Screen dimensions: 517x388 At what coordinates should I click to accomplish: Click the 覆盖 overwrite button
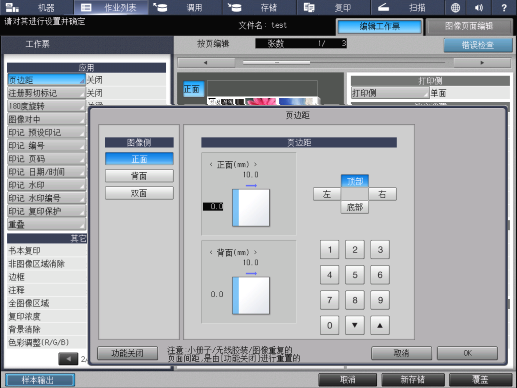point(481,380)
